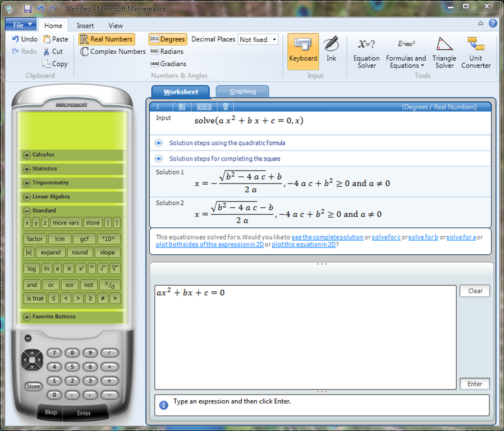Open the Insert ribbon tab
The width and height of the screenshot is (504, 431).
coord(85,25)
